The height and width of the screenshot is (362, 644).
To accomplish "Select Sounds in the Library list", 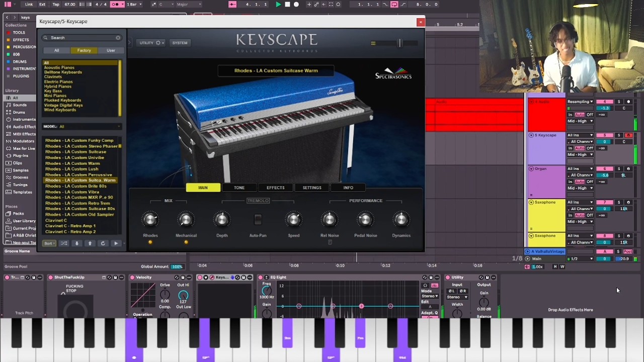I will pyautogui.click(x=20, y=105).
